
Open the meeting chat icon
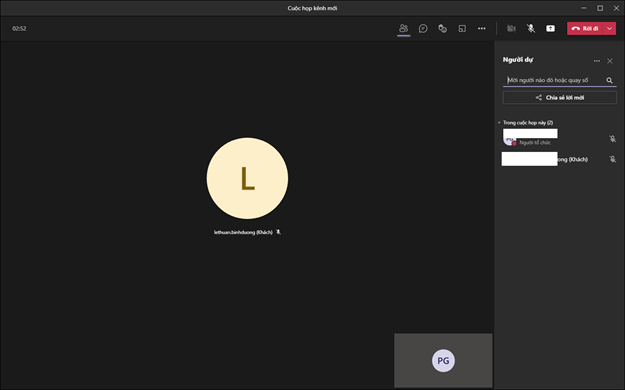click(423, 28)
